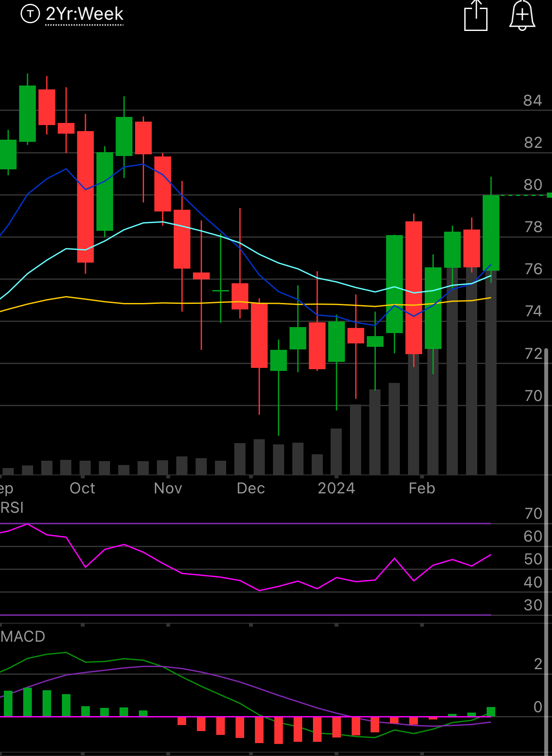Tap the RSI 50 level label
Viewport: 552px width, 756px height.
click(x=533, y=559)
